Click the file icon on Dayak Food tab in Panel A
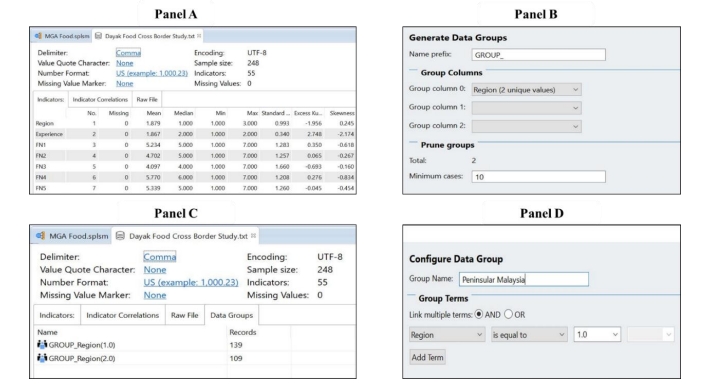This screenshot has height=391, width=713. point(98,36)
